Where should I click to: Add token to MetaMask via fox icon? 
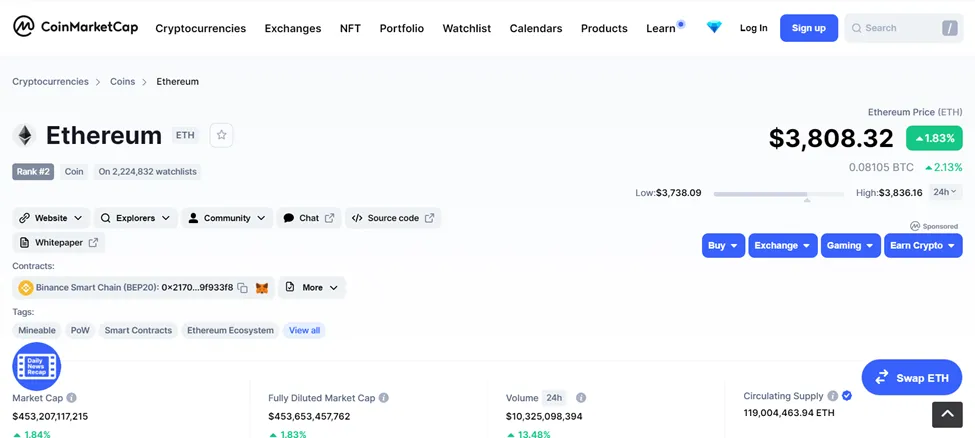click(x=262, y=288)
